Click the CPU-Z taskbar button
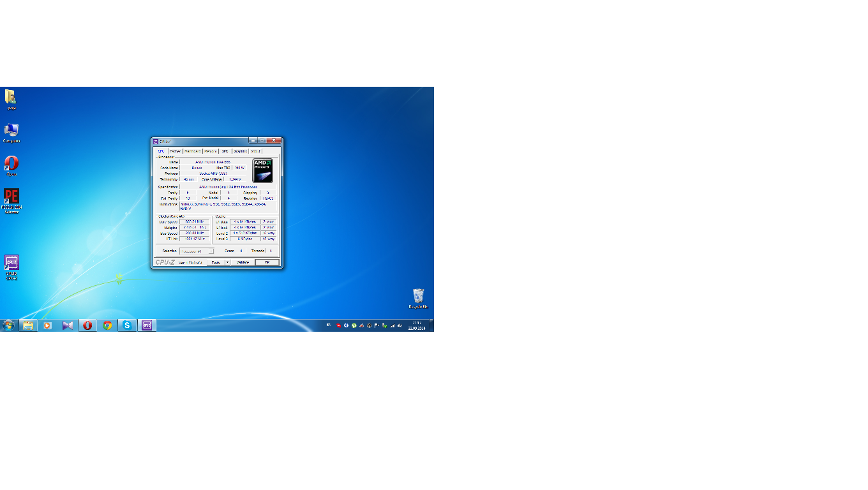Viewport: 868px width, 490px height. (147, 325)
